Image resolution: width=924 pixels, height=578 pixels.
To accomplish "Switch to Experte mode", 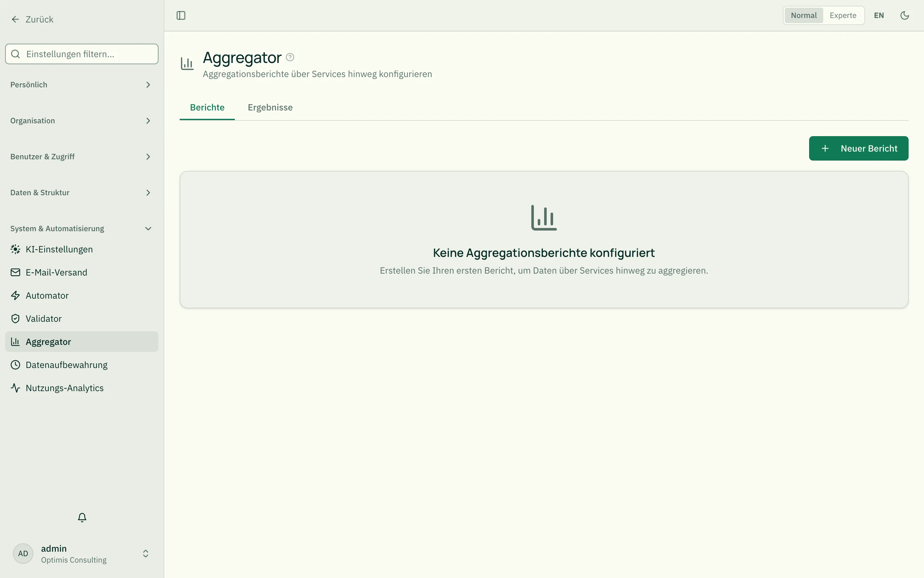I will [x=843, y=15].
